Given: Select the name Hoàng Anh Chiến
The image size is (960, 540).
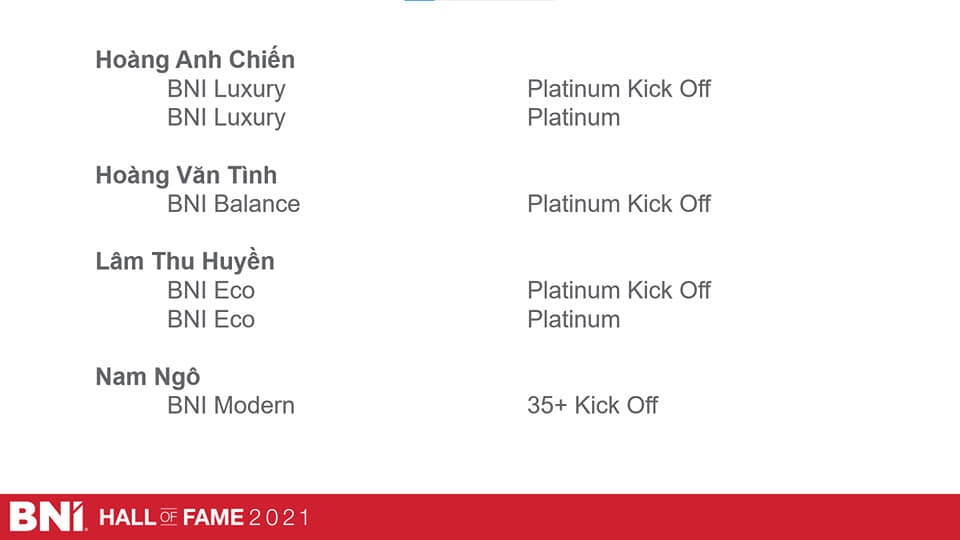Looking at the screenshot, I should [x=195, y=59].
